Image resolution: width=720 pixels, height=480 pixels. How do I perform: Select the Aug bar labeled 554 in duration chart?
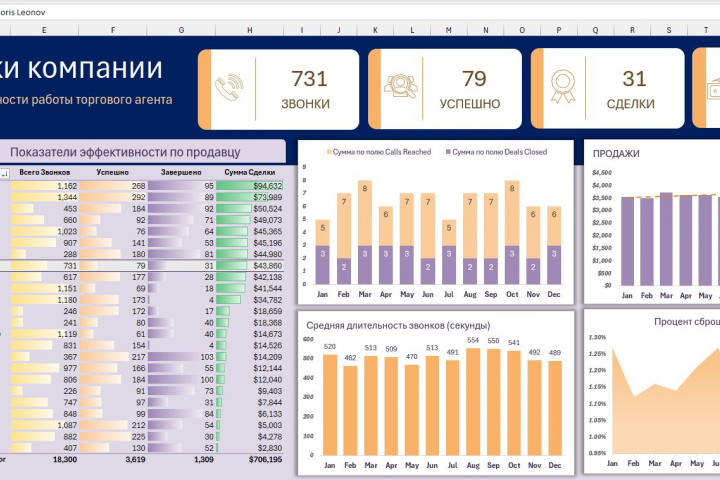[473, 401]
